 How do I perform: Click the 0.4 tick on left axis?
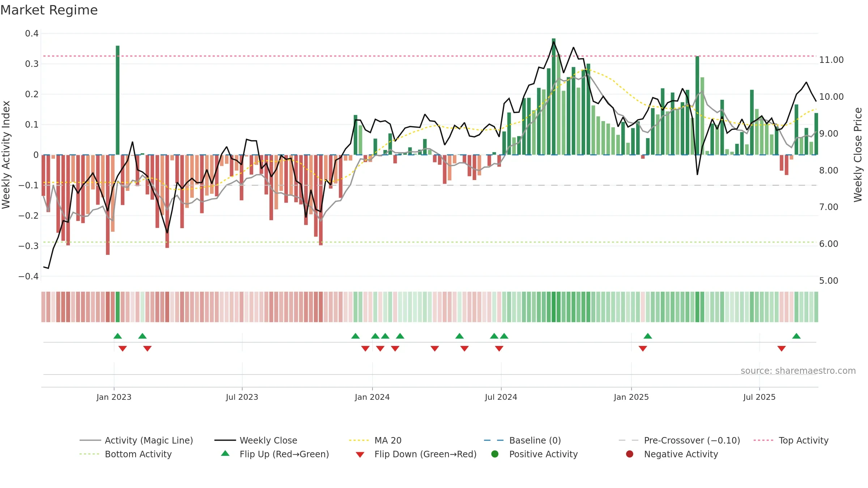tap(32, 34)
